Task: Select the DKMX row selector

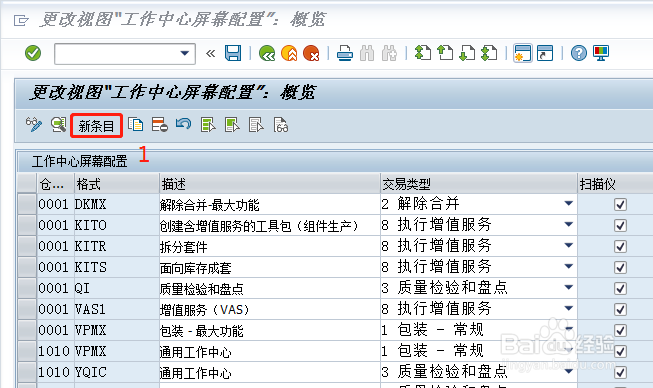Action: click(x=27, y=204)
